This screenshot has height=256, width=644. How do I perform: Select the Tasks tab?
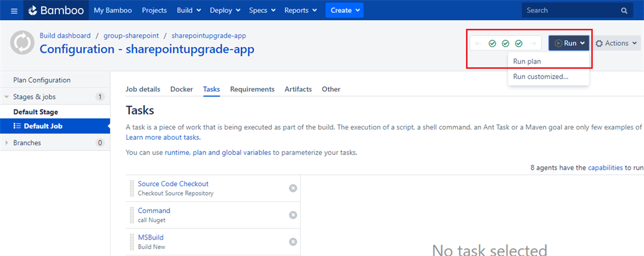click(211, 89)
